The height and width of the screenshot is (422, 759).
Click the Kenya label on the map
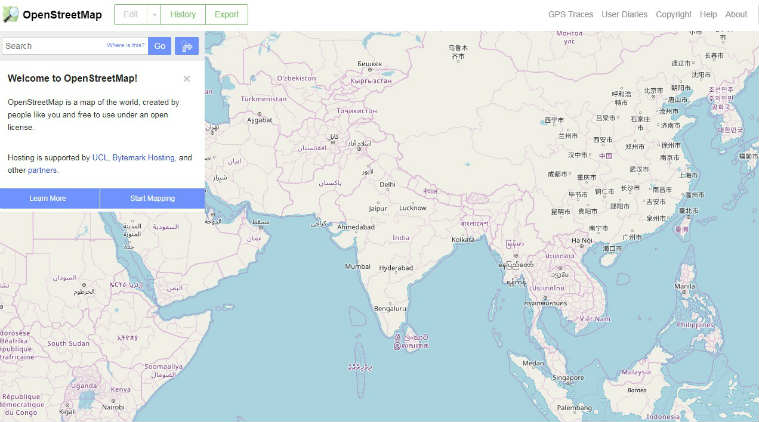121,389
